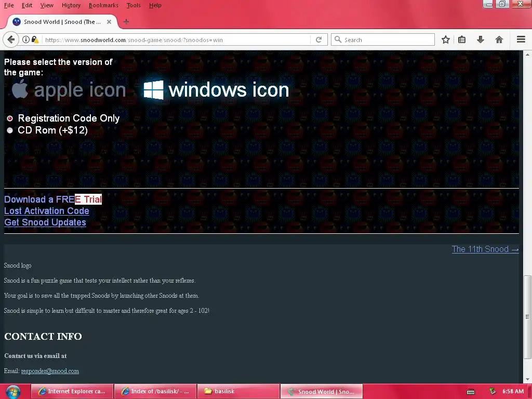Viewport: 532px width, 399px height.
Task: Click the Snood World tab favicon
Action: 16,22
